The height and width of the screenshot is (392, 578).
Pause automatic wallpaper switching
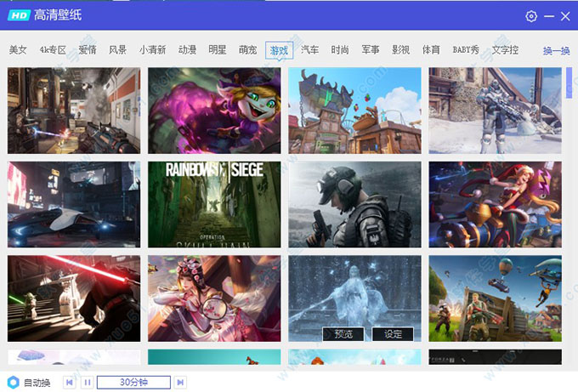coord(88,383)
